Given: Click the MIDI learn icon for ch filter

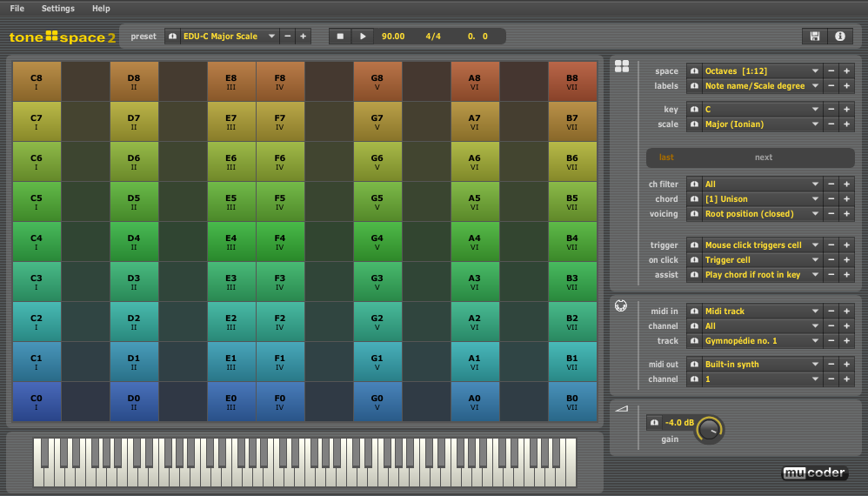Looking at the screenshot, I should tap(694, 184).
